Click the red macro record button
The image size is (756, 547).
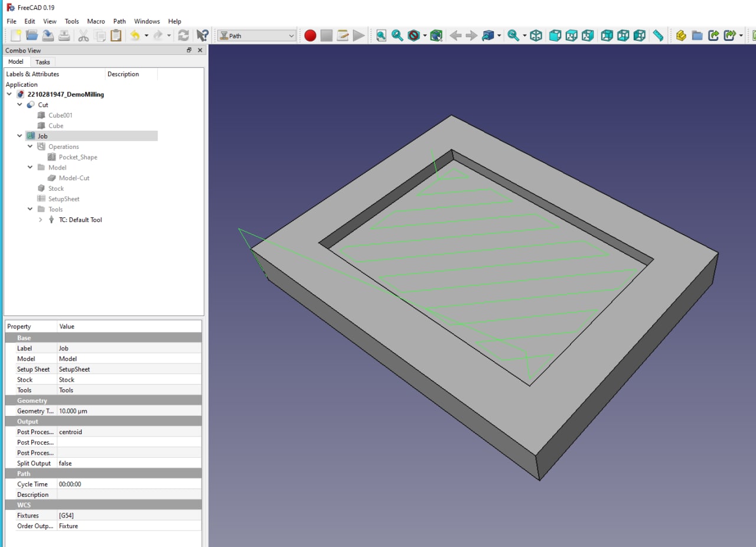[x=310, y=36]
